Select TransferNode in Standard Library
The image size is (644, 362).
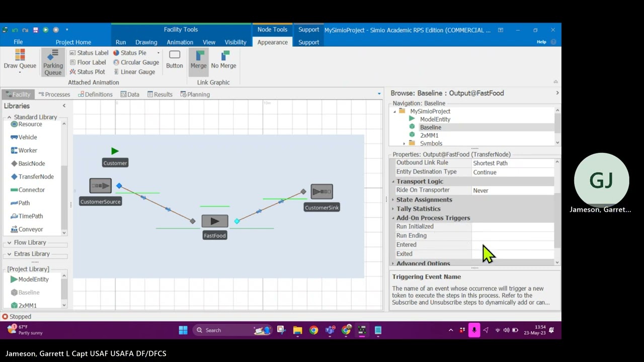coord(32,176)
